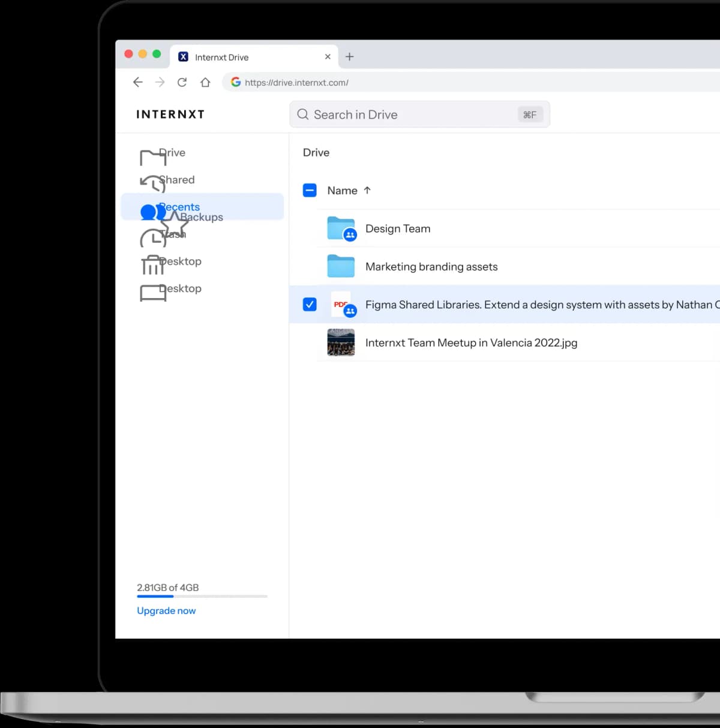Open Drive in the sidebar
This screenshot has height=728, width=720.
[173, 152]
